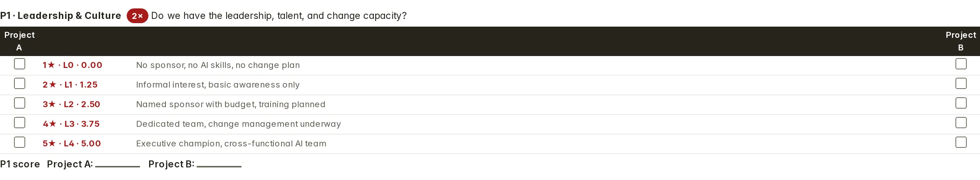The width and height of the screenshot is (980, 180).
Task: Check Project B box for Executive champion row
Action: 961,142
